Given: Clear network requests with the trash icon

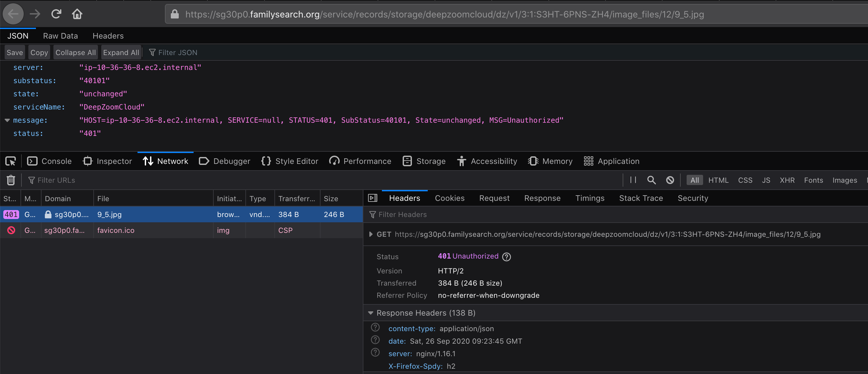Looking at the screenshot, I should pyautogui.click(x=11, y=180).
